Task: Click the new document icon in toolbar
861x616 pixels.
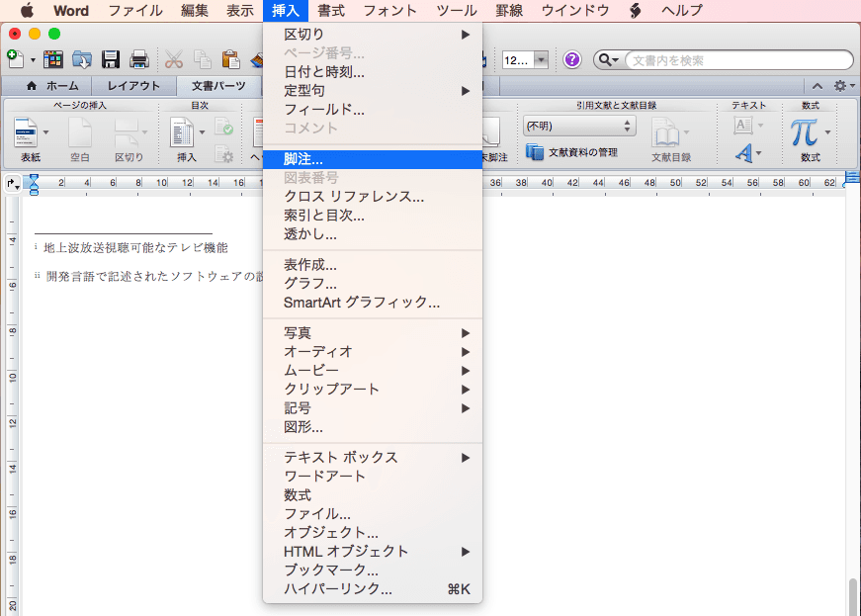Action: (16, 58)
